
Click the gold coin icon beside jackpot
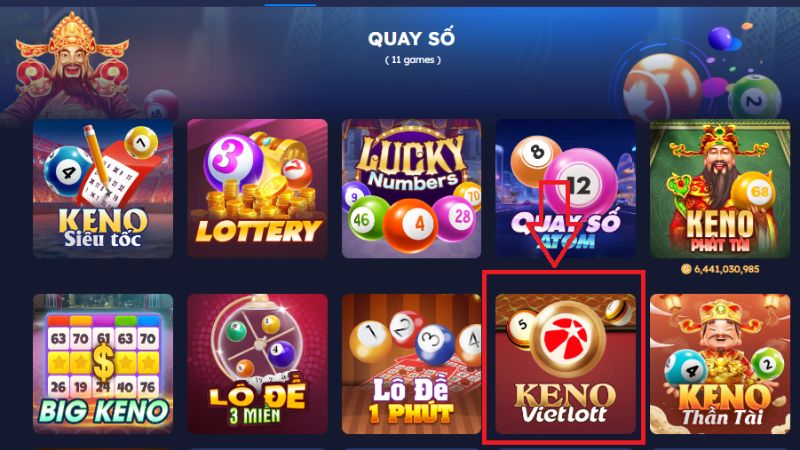[x=686, y=269]
